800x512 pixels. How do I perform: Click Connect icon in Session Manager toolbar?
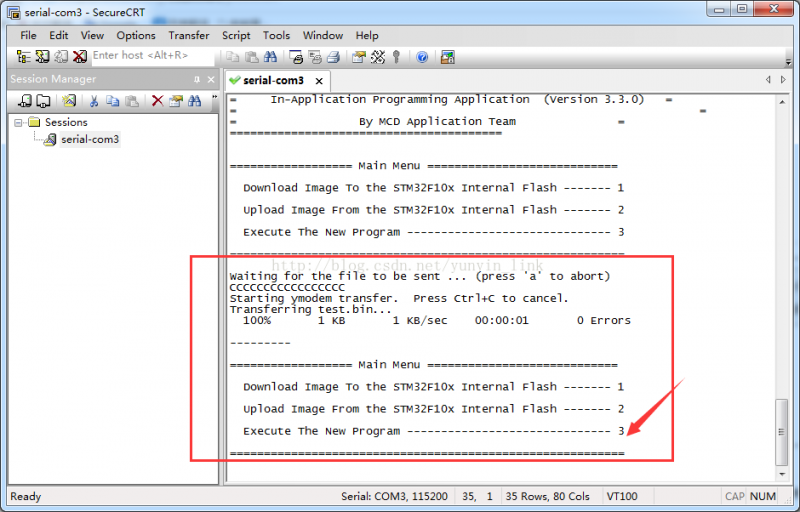click(24, 101)
